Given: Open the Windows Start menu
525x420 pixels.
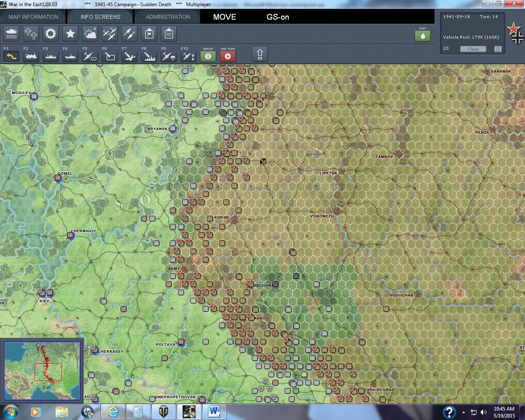Looking at the screenshot, I should pyautogui.click(x=10, y=411).
